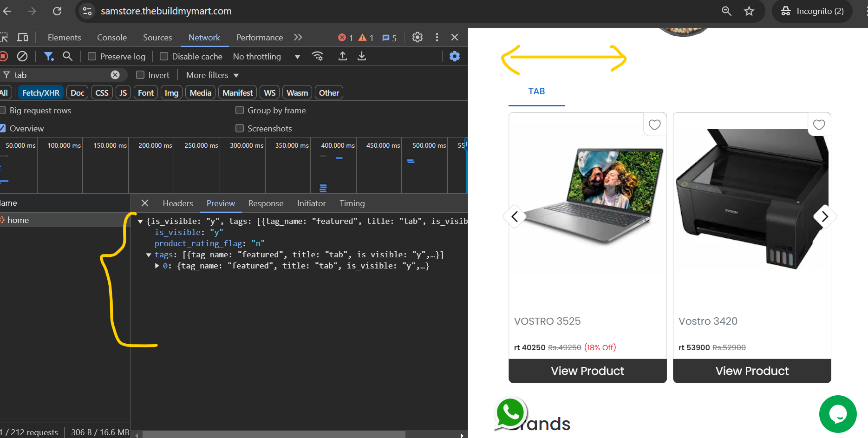Open the Timing tab of the request

[x=352, y=203]
